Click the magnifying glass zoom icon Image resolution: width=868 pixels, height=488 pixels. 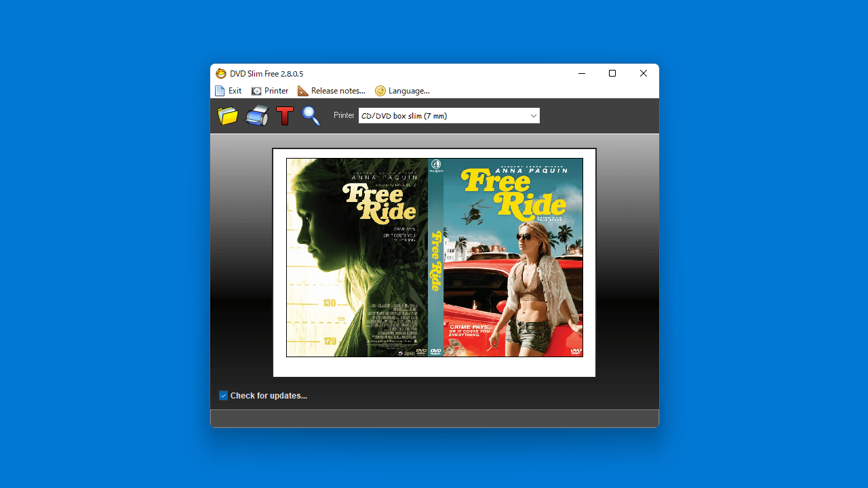point(311,116)
